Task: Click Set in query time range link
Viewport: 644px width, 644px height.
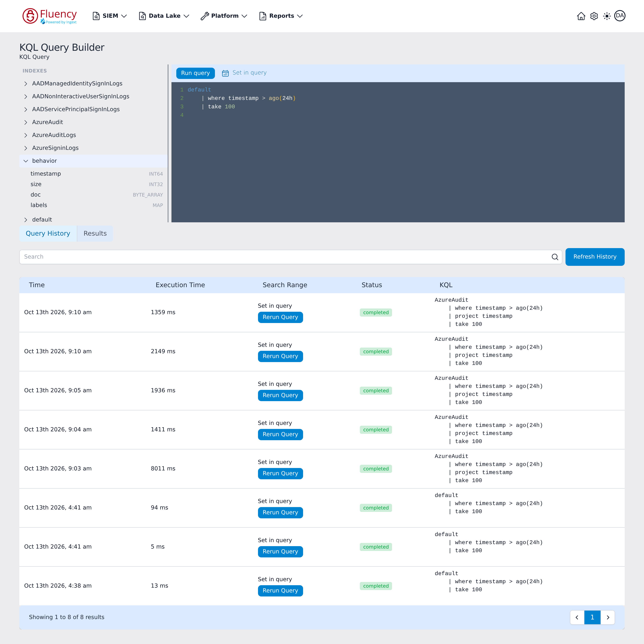Action: (249, 73)
